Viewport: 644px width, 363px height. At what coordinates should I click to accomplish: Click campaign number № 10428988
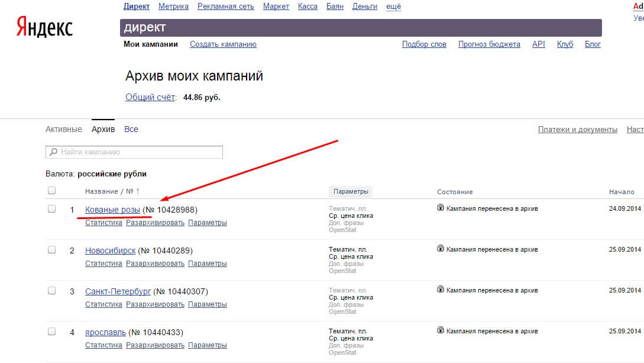(x=170, y=210)
